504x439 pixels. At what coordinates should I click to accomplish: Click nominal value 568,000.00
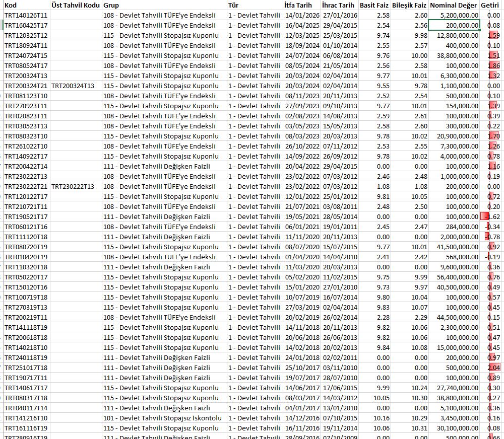[x=454, y=257]
